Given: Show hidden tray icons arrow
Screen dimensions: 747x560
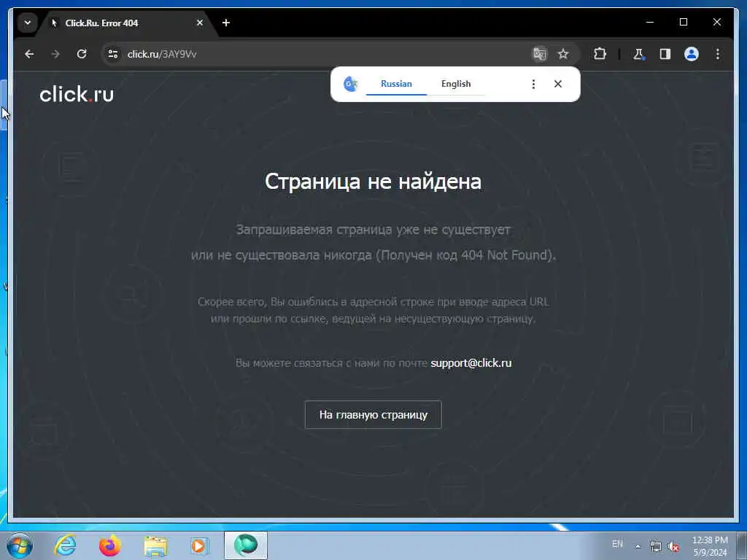Looking at the screenshot, I should click(x=638, y=546).
